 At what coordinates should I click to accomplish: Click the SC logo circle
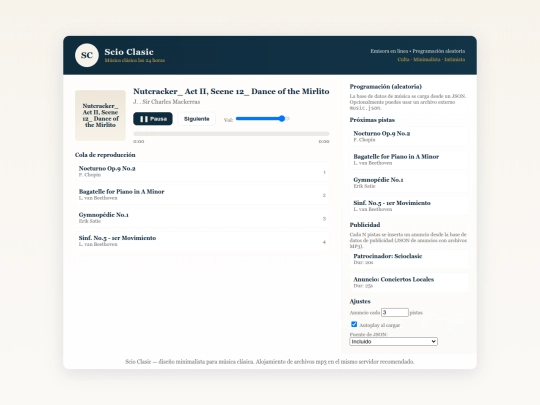[87, 55]
